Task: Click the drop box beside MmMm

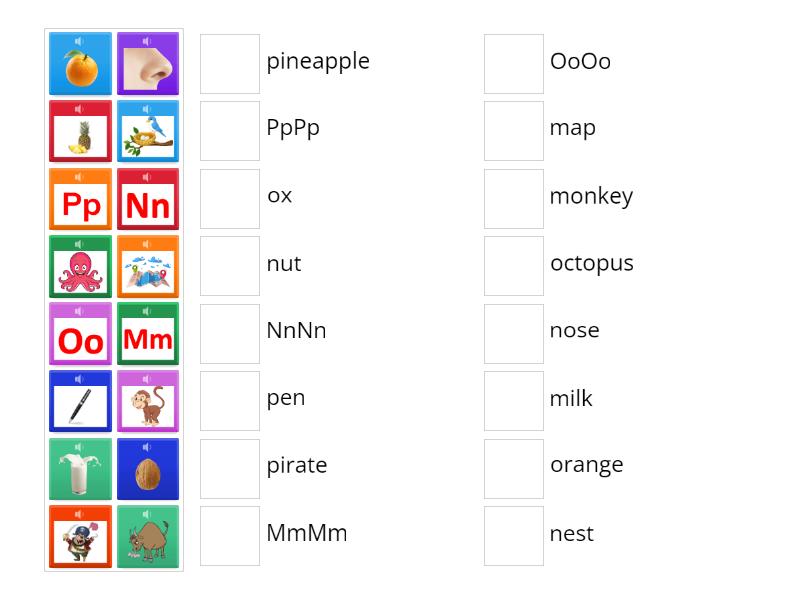Action: [230, 536]
